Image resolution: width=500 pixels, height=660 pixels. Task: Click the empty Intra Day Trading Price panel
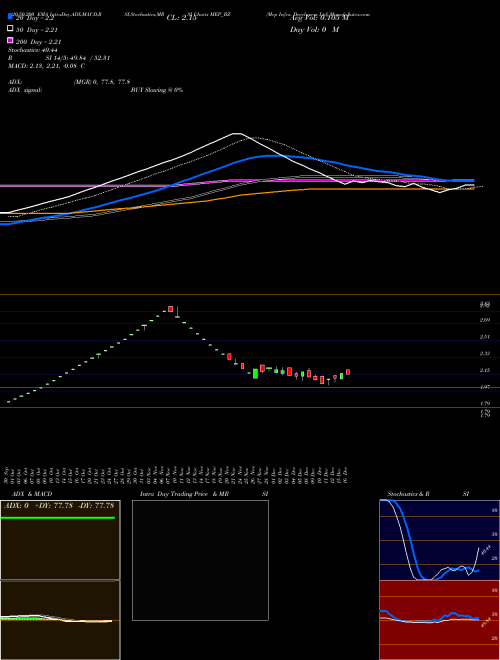[200, 560]
